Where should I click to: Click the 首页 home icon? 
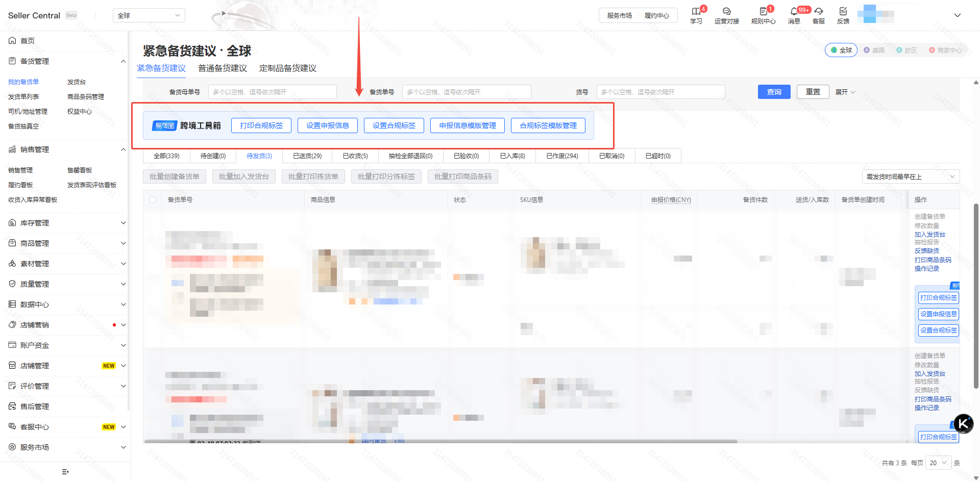pos(12,40)
